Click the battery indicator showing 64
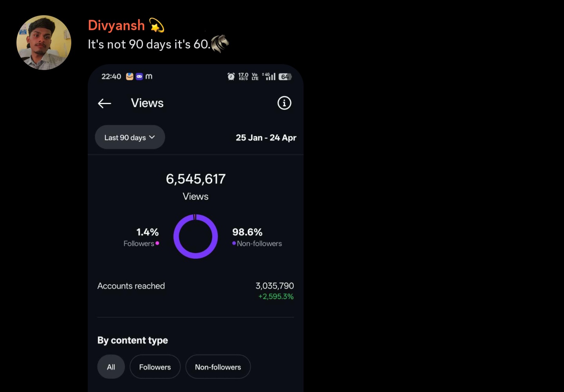564x392 pixels. pyautogui.click(x=285, y=77)
